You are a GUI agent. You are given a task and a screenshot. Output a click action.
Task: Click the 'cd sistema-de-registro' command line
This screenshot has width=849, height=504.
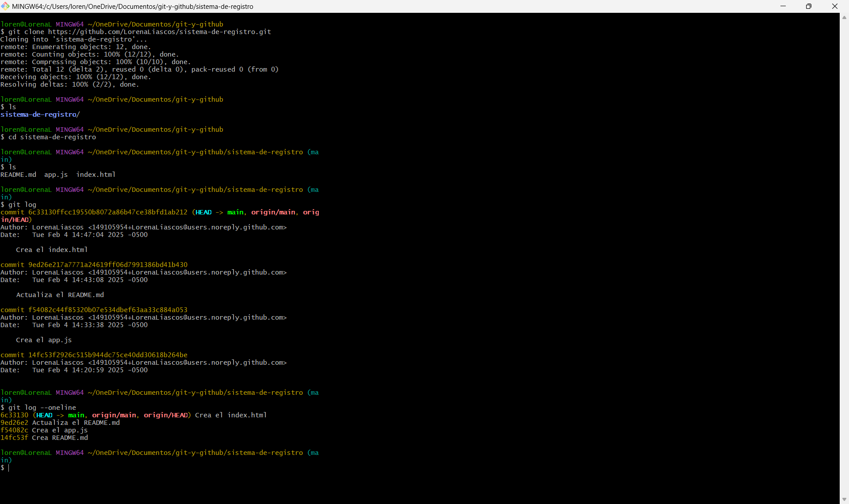coord(48,137)
